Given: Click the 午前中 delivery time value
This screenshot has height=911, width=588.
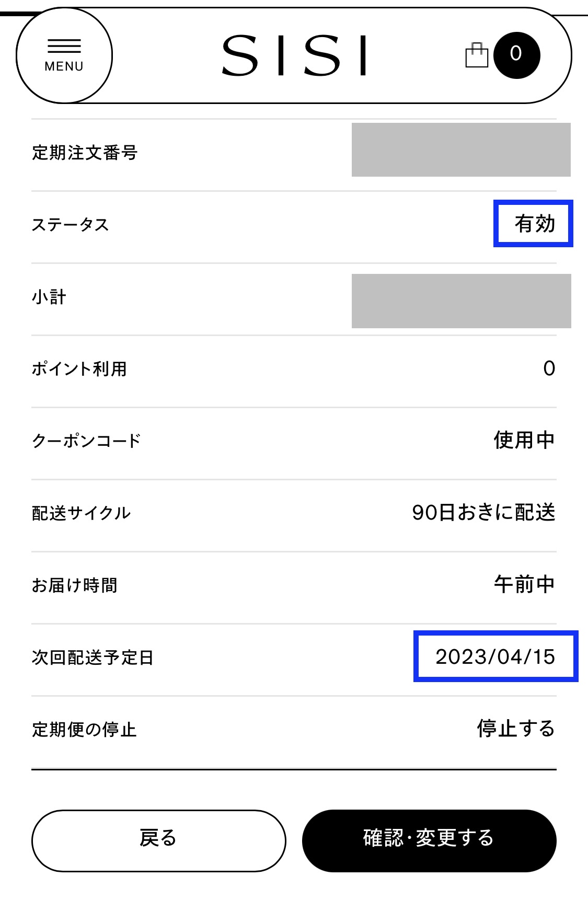Looking at the screenshot, I should [524, 584].
